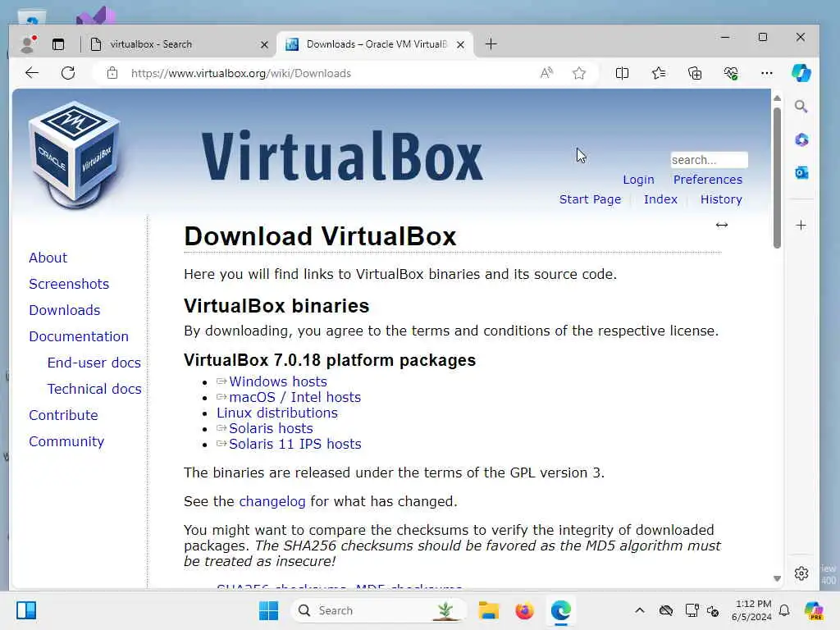Screen dimensions: 840x630
Task: Open Screenshots in the left navigation
Action: pos(69,284)
